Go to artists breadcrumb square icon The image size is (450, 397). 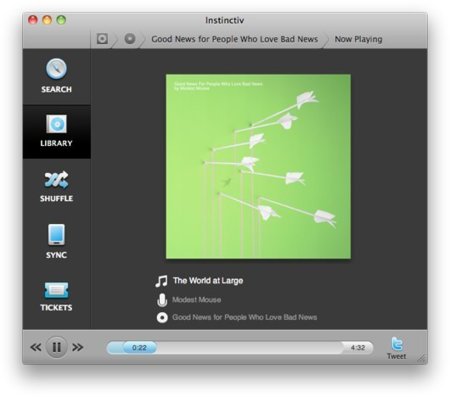(x=102, y=39)
